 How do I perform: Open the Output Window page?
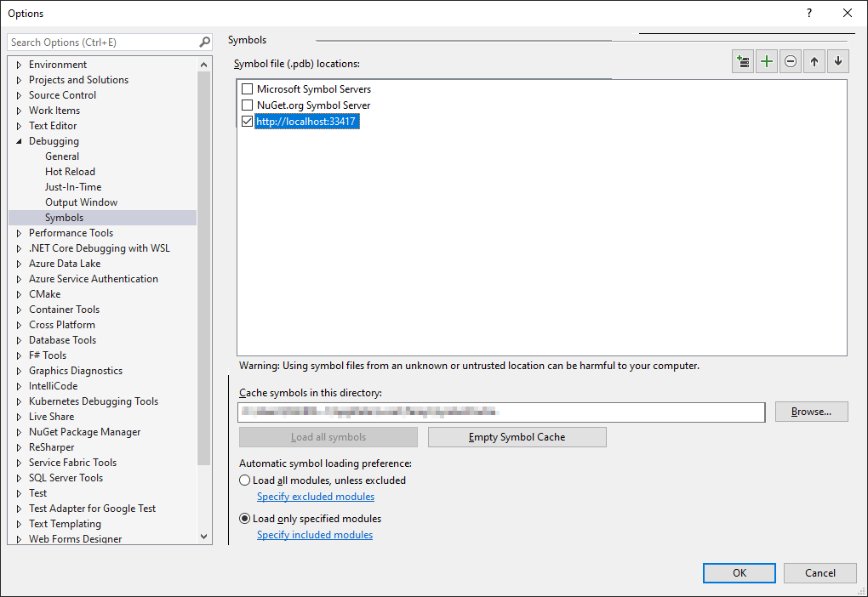pos(82,202)
